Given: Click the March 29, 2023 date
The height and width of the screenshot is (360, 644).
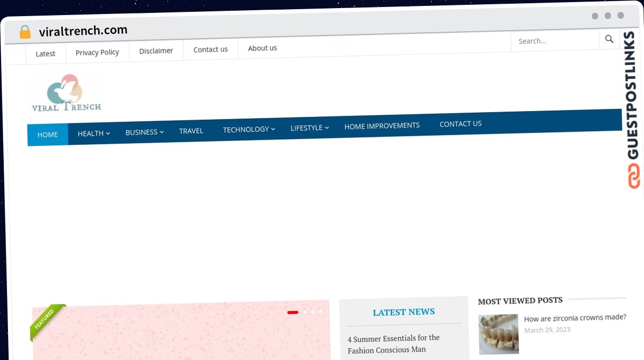Looking at the screenshot, I should point(547,330).
